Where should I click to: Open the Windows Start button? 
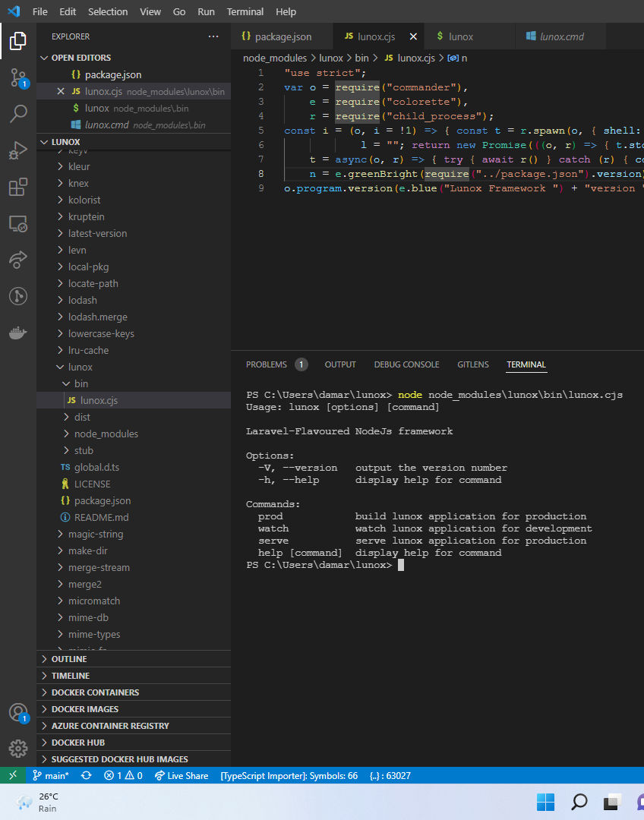pyautogui.click(x=545, y=802)
